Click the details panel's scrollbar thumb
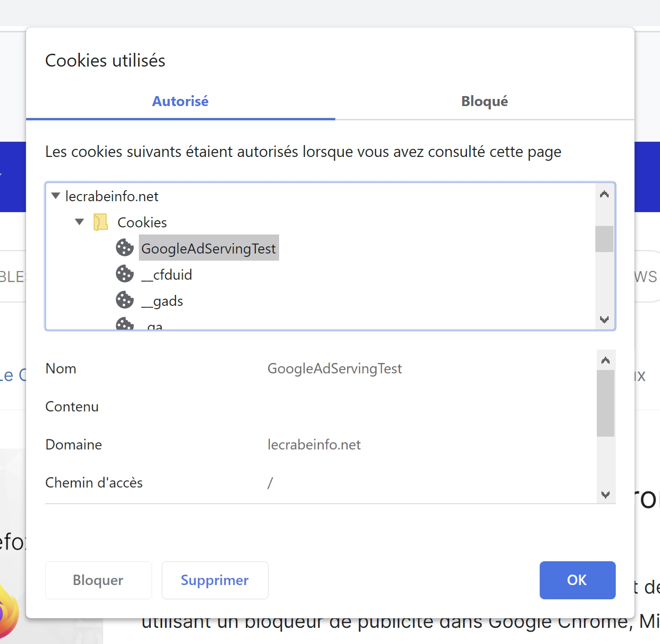This screenshot has height=644, width=660. tap(605, 403)
